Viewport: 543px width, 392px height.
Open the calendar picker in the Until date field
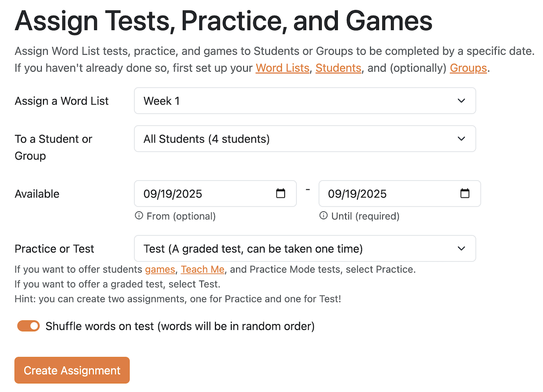[465, 194]
